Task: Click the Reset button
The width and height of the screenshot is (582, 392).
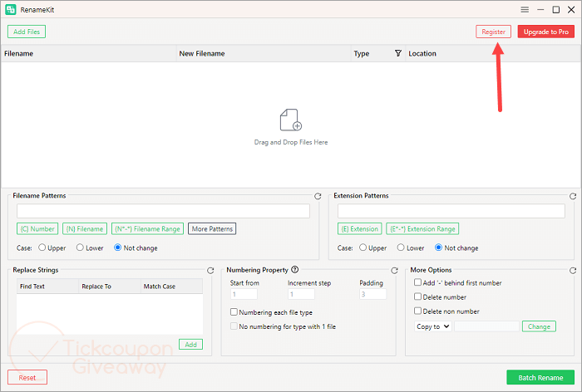Action: click(x=27, y=378)
